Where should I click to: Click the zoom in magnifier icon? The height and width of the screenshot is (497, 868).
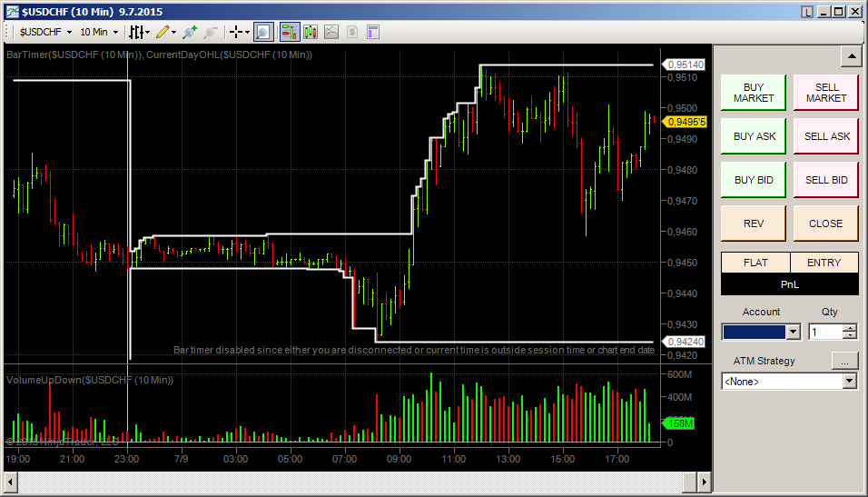190,32
